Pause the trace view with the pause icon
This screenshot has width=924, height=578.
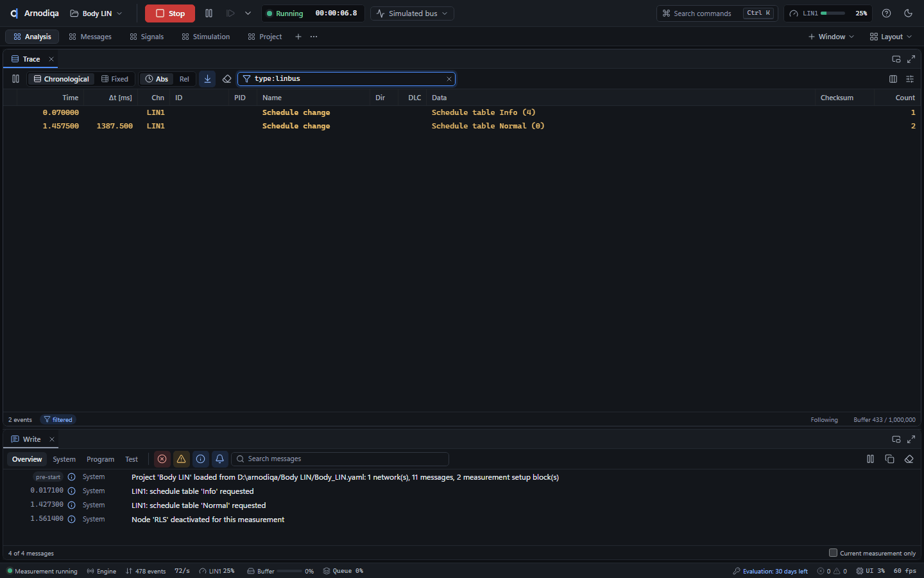click(x=15, y=79)
